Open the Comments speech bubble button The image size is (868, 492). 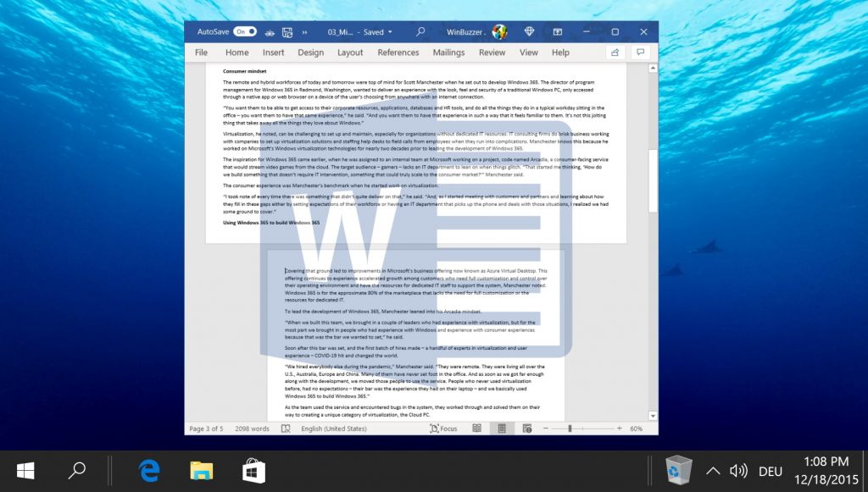click(x=641, y=53)
